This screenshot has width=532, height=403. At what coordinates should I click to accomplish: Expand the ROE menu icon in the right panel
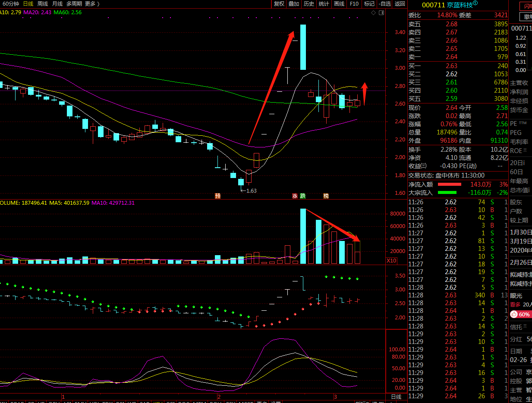(x=525, y=151)
